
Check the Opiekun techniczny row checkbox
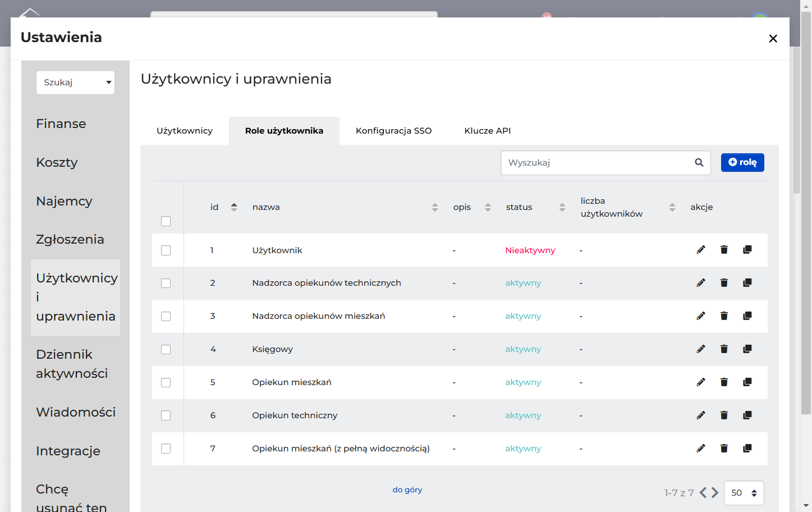[166, 416]
